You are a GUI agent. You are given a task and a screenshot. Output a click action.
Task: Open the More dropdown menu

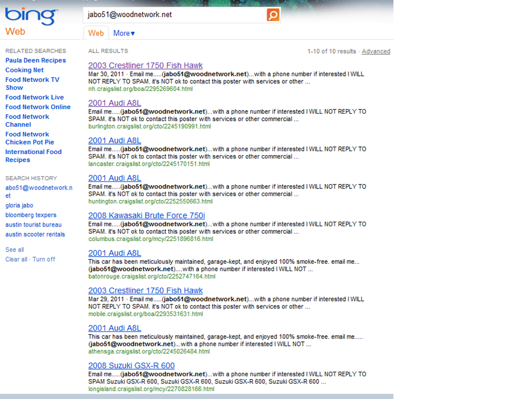124,33
